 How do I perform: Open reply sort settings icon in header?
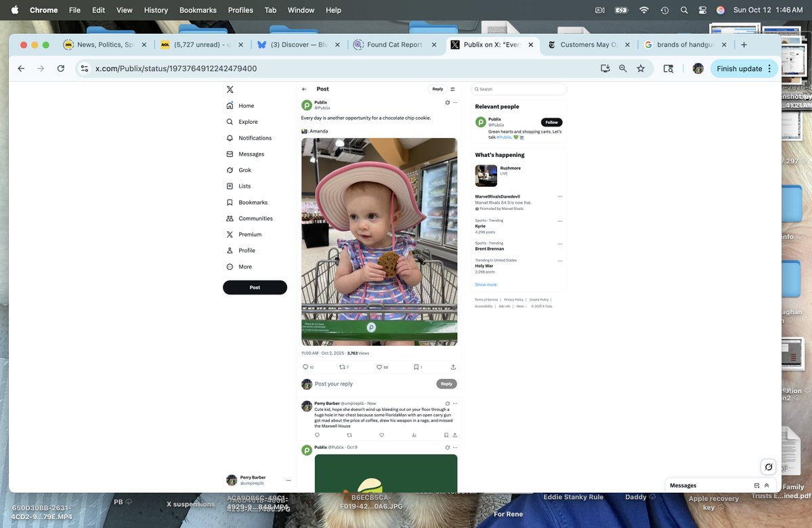click(x=452, y=89)
